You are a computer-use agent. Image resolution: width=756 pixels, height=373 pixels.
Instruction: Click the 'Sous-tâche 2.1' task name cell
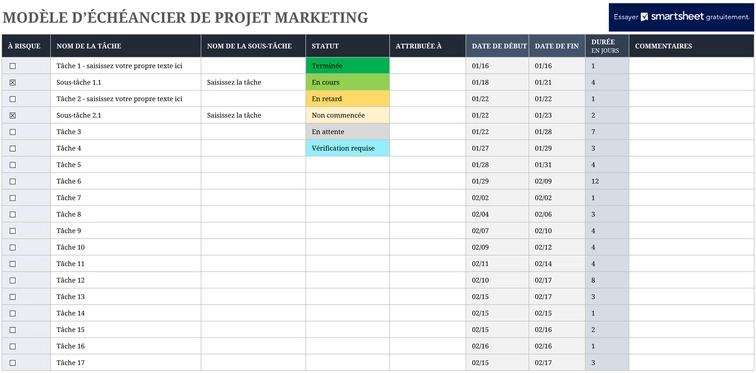pos(126,115)
